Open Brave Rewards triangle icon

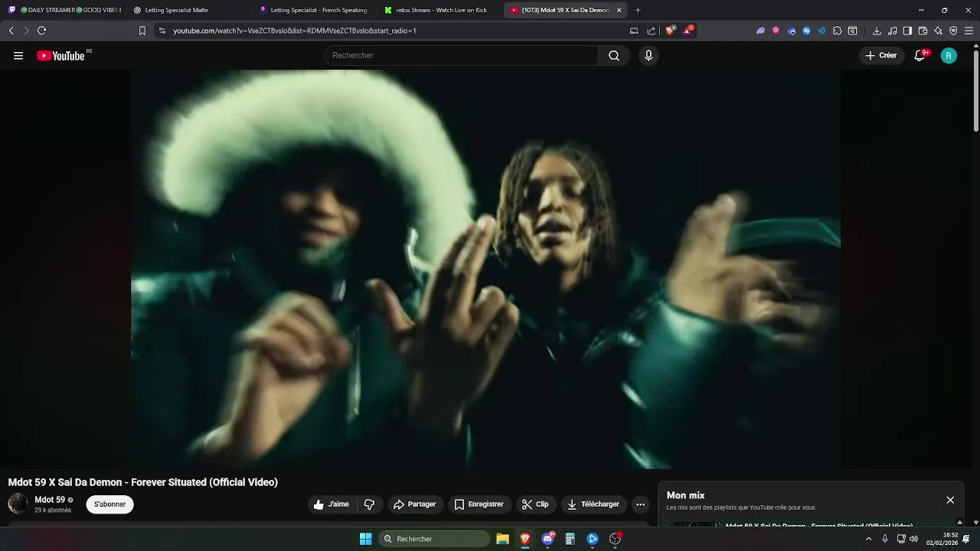[688, 31]
